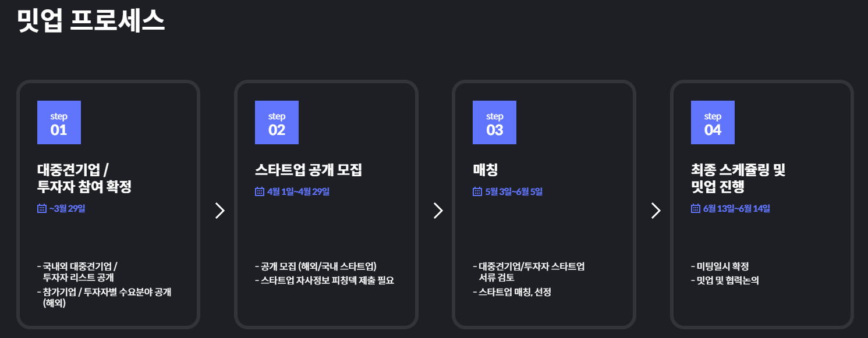Select the 매칭 heading
Screen dimensions: 868x338
(x=486, y=170)
